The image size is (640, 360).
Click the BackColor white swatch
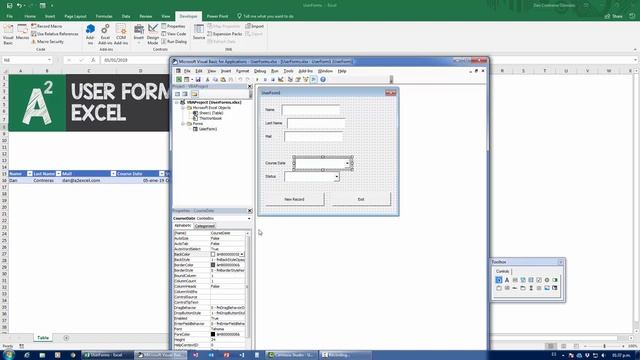point(213,254)
